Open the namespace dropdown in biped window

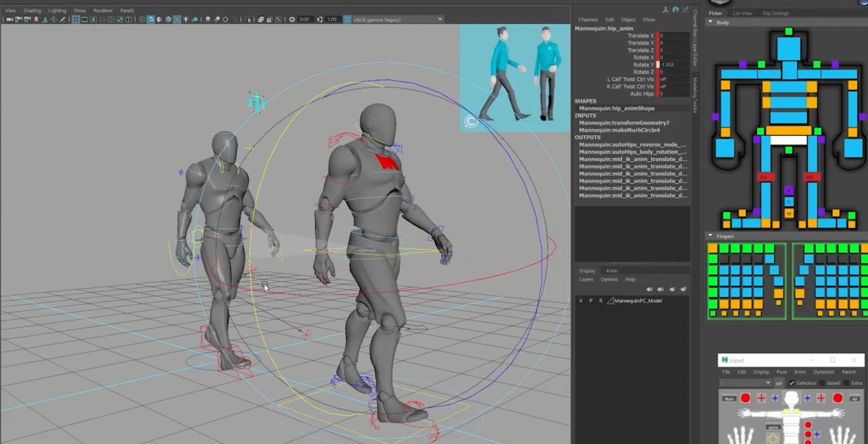pyautogui.click(x=768, y=383)
